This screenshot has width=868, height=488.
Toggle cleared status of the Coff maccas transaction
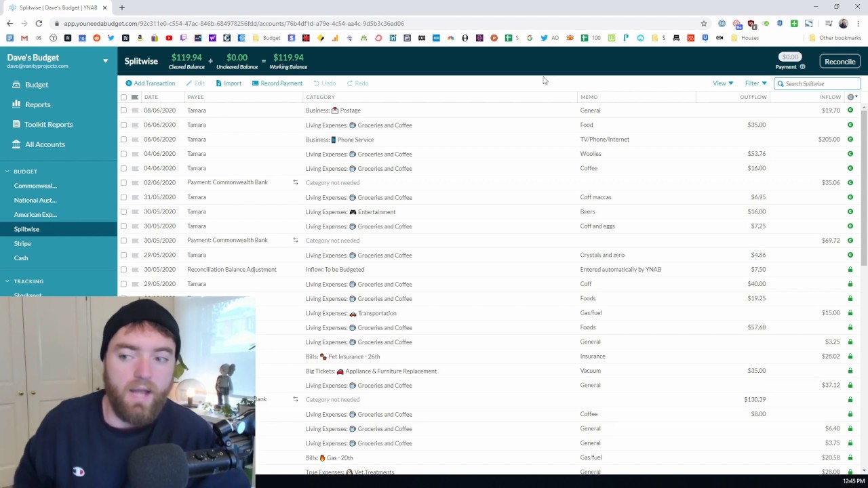tap(850, 197)
